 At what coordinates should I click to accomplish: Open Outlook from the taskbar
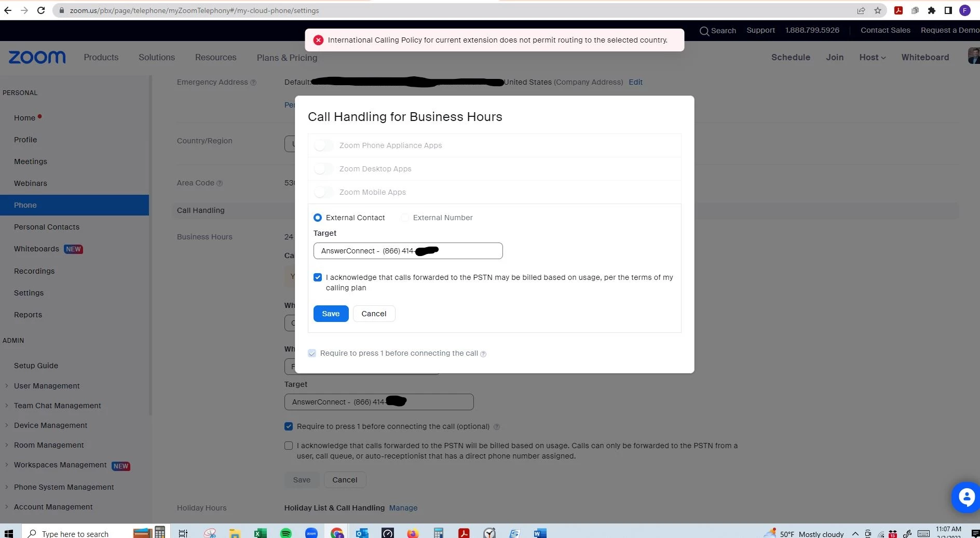pyautogui.click(x=362, y=533)
